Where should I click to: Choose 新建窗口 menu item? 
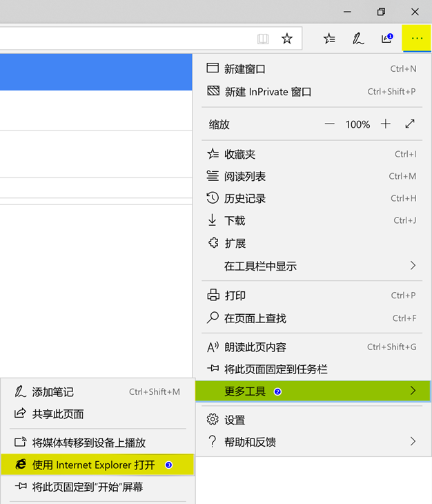pyautogui.click(x=312, y=69)
